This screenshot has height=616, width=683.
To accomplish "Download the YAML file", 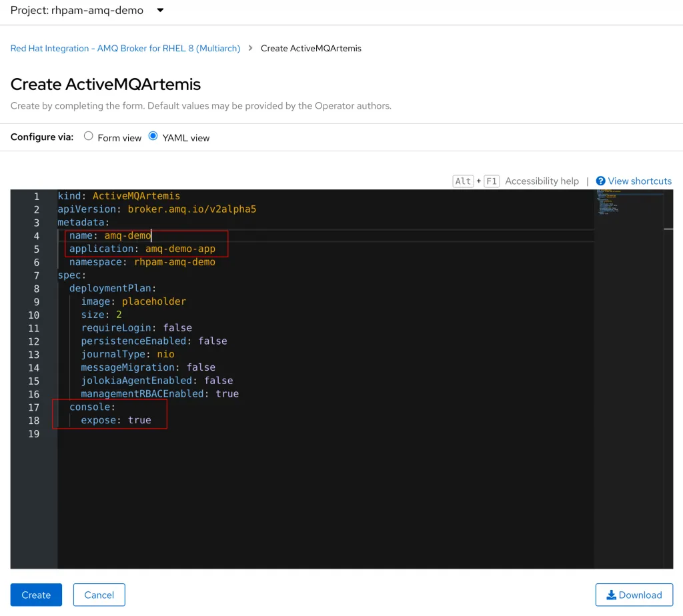I will click(634, 595).
